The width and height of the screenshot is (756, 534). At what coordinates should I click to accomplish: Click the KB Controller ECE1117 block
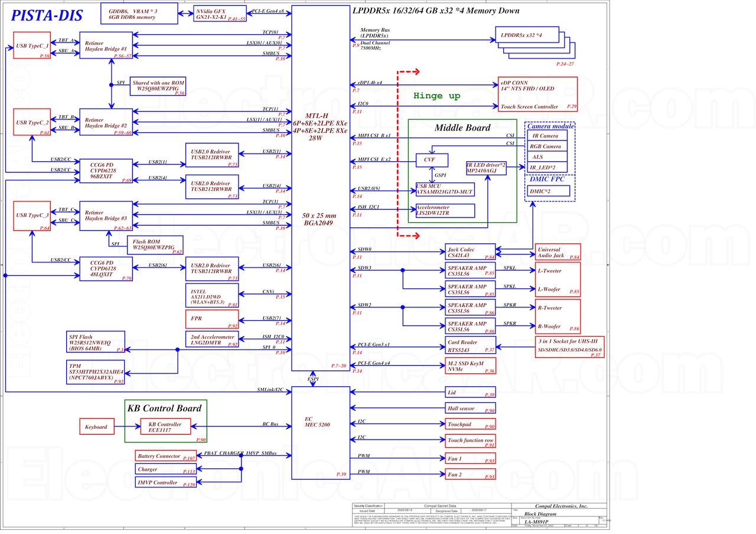pos(165,427)
